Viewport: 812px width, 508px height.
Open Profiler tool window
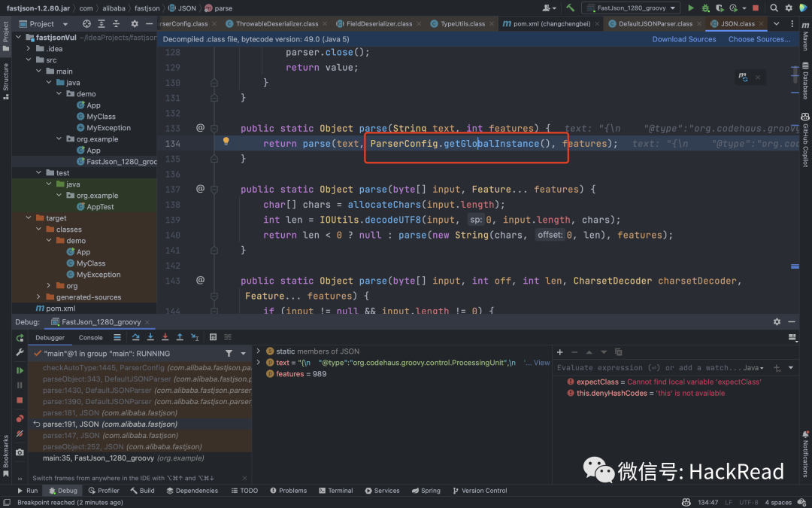[104, 491]
